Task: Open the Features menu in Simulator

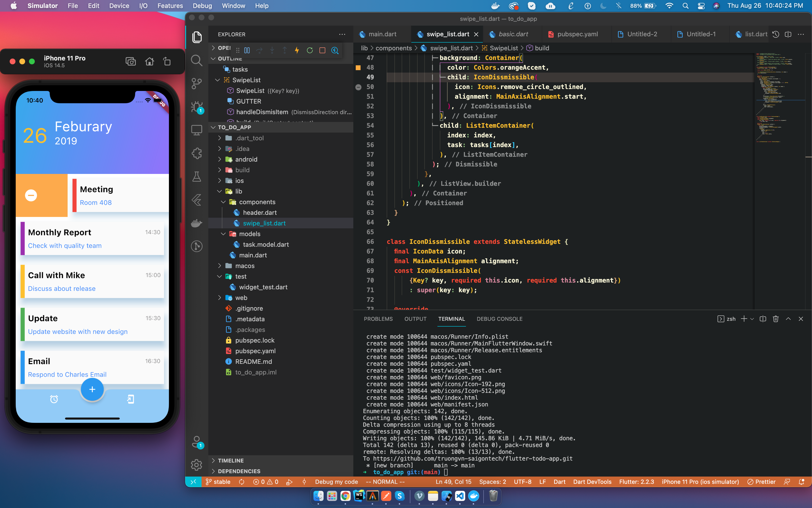Action: (x=170, y=6)
